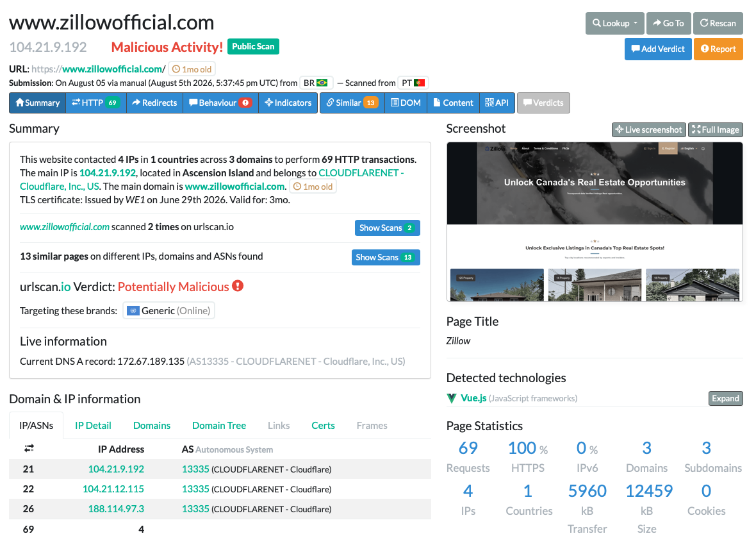Click the Frames tab
This screenshot has width=756, height=552.
(372, 426)
